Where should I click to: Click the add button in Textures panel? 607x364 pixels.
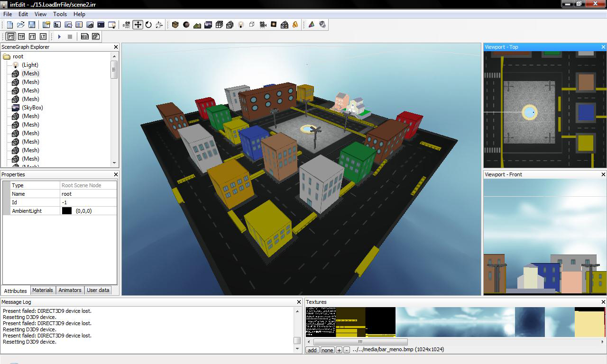tap(312, 350)
